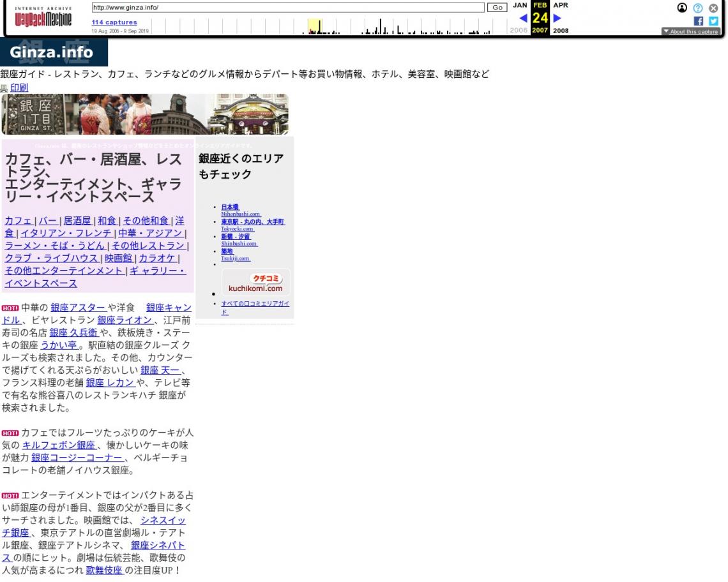
Task: Open the Wayback help question mark icon
Action: (x=698, y=8)
